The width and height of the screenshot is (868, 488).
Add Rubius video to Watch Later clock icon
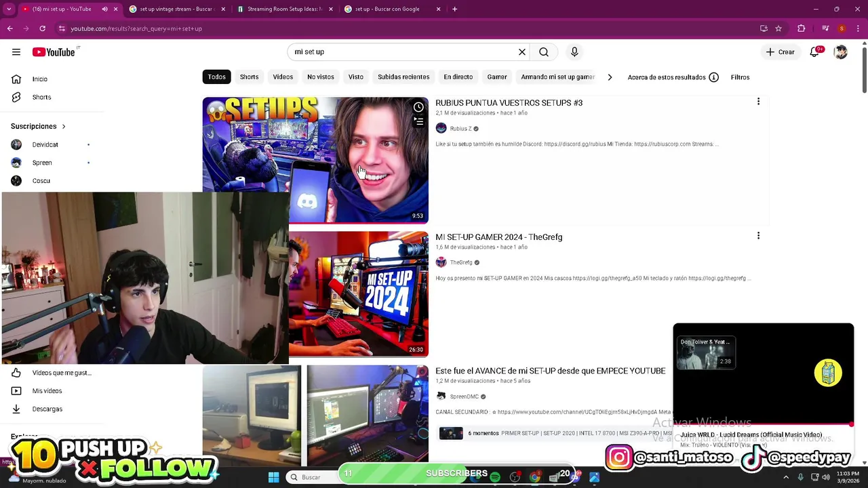(418, 107)
